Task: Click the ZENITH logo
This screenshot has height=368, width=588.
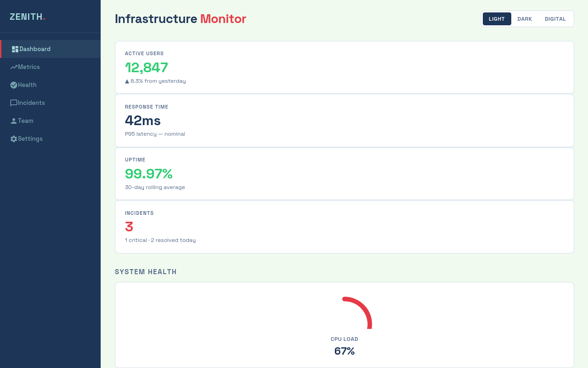Action: [28, 17]
